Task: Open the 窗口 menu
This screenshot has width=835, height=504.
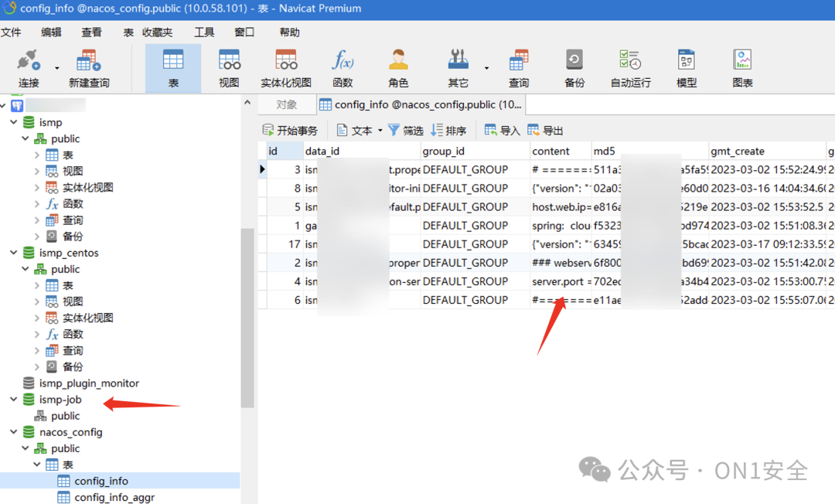Action: (244, 32)
